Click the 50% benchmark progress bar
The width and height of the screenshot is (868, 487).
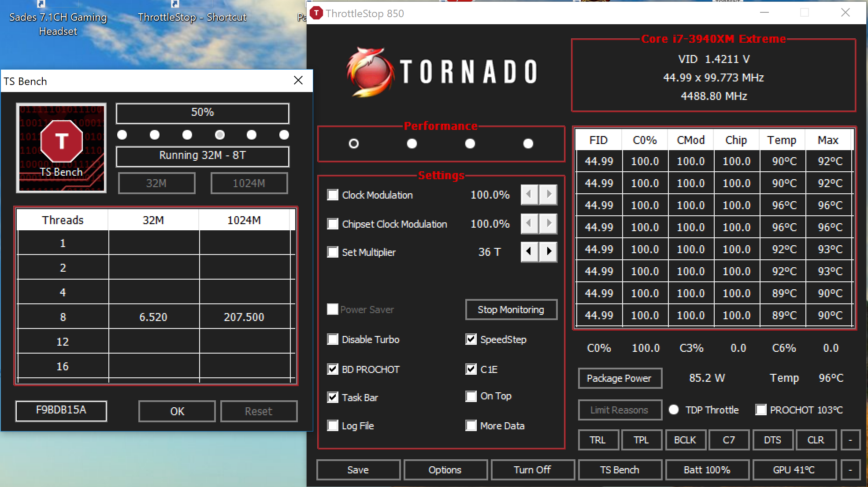coord(203,113)
